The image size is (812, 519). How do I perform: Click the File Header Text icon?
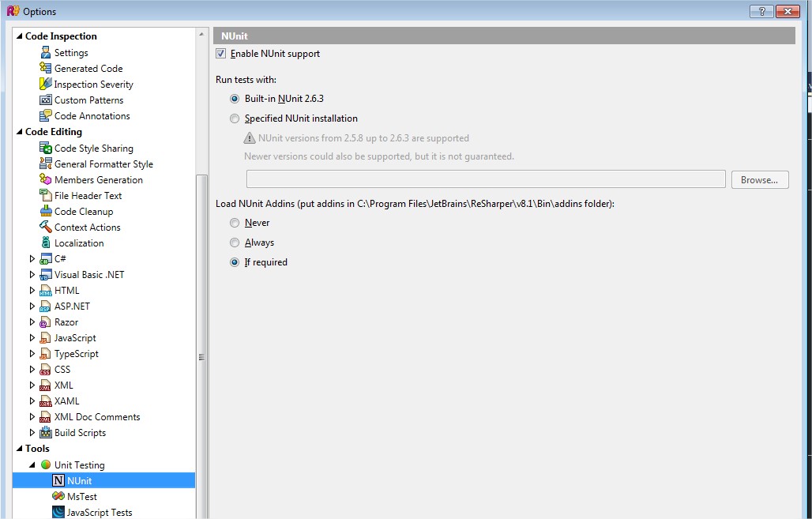(46, 195)
